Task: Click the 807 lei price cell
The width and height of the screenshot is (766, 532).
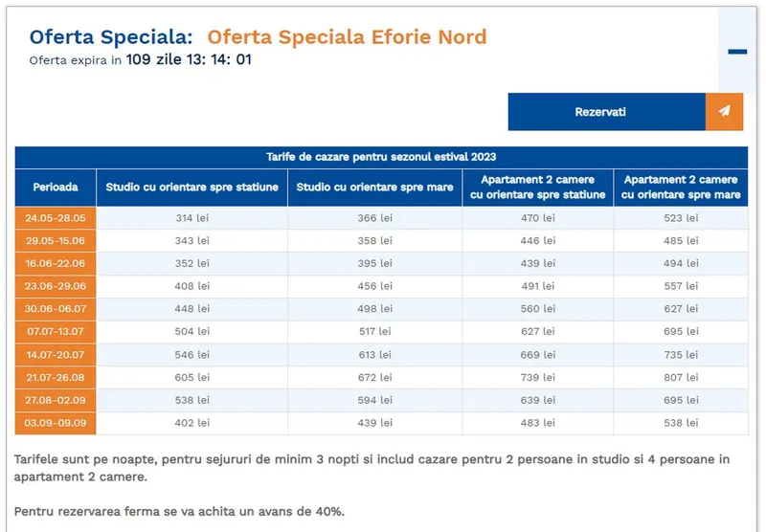Action: pyautogui.click(x=681, y=377)
